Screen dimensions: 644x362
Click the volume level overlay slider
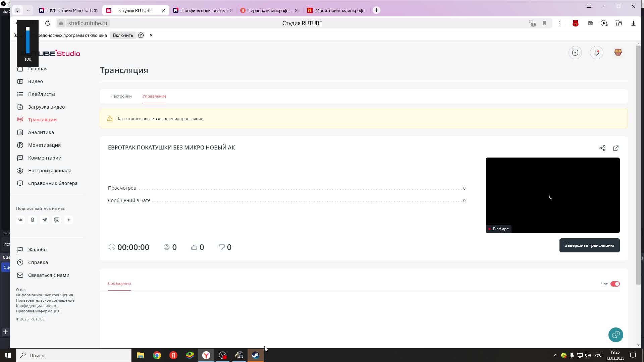[x=28, y=40]
